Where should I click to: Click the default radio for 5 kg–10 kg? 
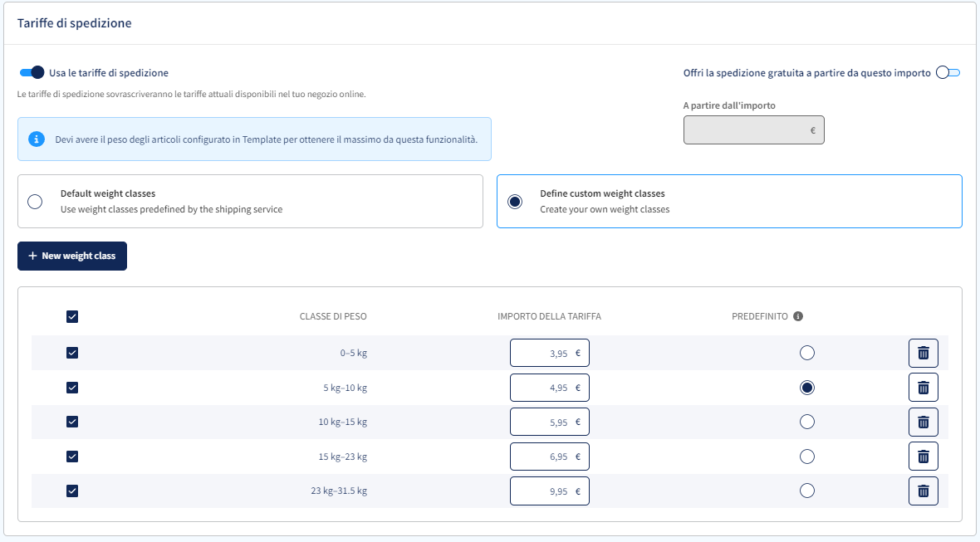[x=807, y=388]
